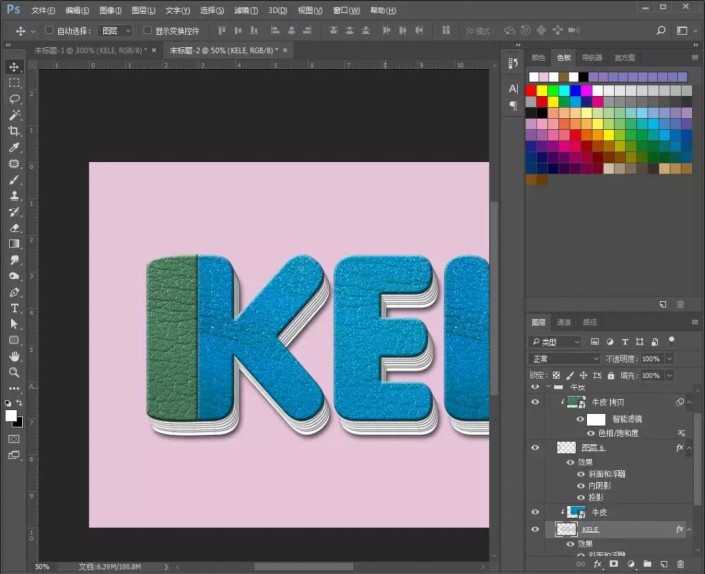Pick the Eyedropper tool
Image resolution: width=705 pixels, height=574 pixels.
(14, 147)
